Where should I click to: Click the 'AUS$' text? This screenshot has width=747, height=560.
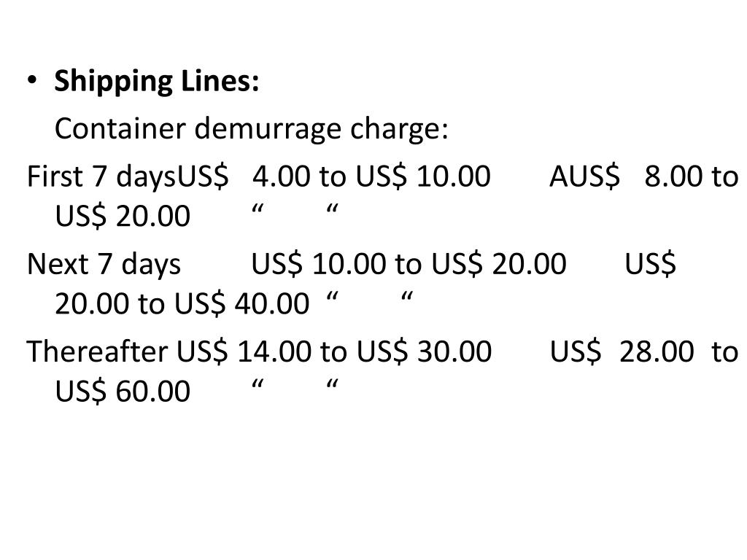584,176
